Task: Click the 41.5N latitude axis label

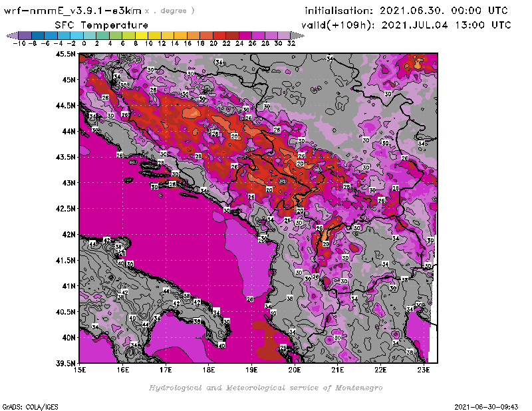Action: pyautogui.click(x=65, y=260)
